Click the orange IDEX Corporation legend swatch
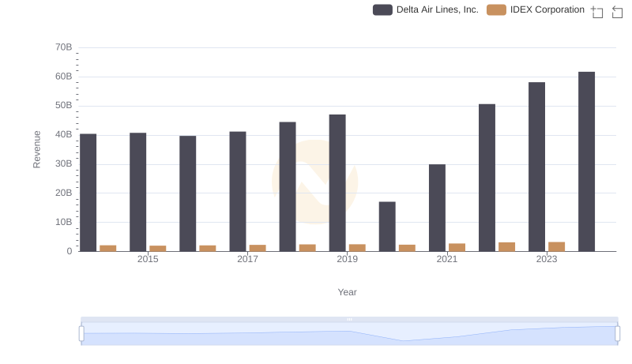Screen dimensions: 632x364 [496, 9]
